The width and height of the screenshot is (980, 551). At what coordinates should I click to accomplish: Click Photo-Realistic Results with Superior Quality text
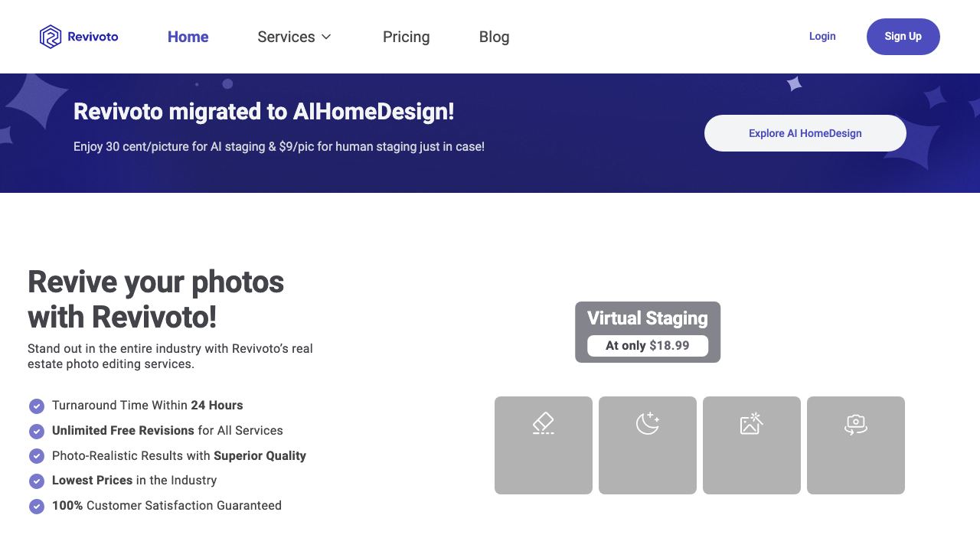tap(179, 456)
